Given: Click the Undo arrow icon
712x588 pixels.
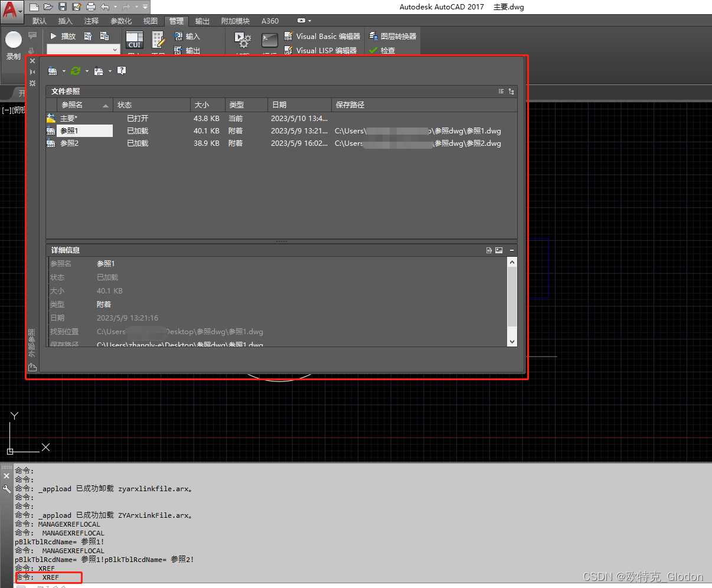Looking at the screenshot, I should click(x=105, y=7).
